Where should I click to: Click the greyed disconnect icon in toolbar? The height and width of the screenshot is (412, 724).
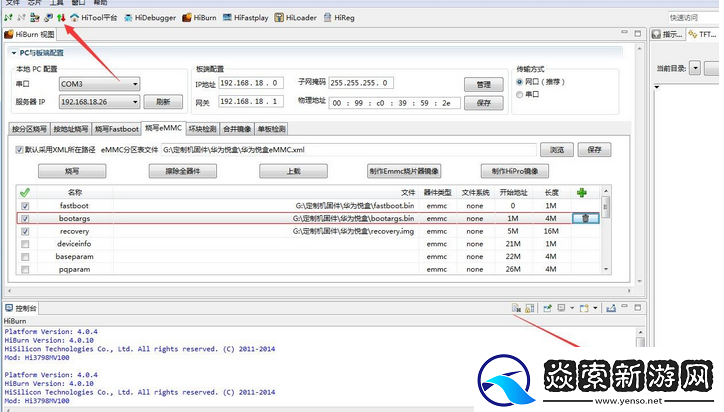pos(21,18)
